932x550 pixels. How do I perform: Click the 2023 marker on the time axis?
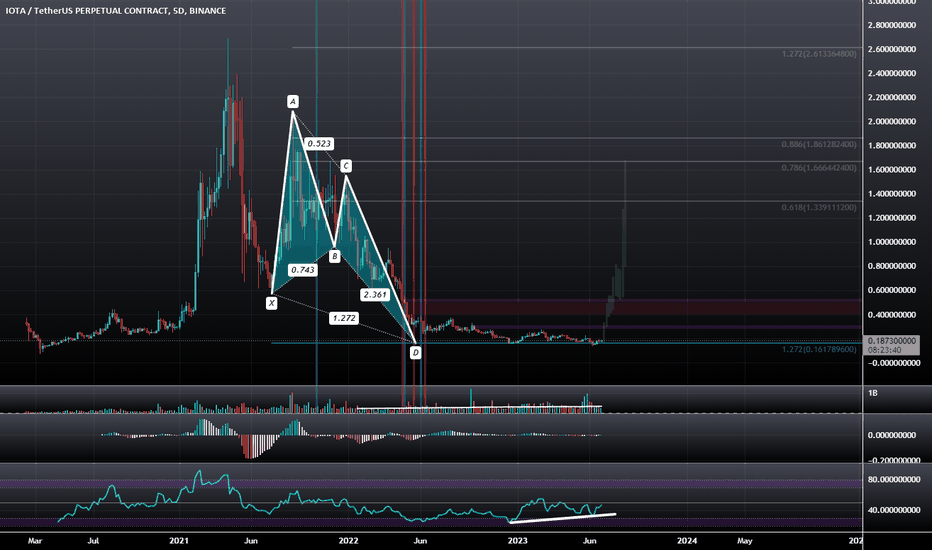pos(518,540)
